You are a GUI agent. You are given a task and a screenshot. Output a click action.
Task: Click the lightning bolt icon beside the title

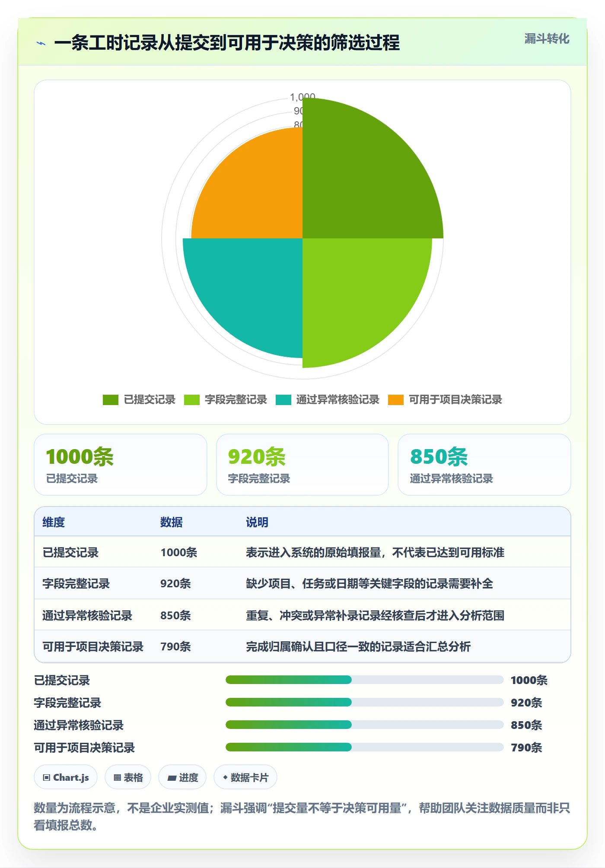41,43
